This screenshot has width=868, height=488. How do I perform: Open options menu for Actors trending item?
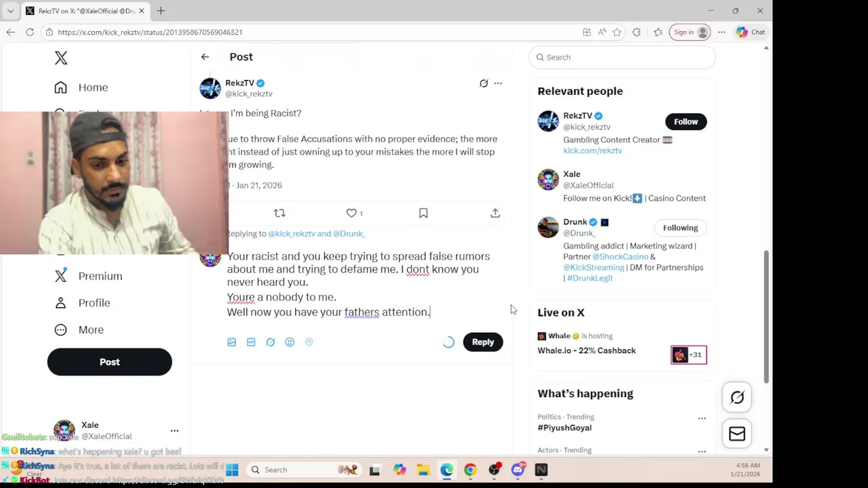[x=702, y=451]
